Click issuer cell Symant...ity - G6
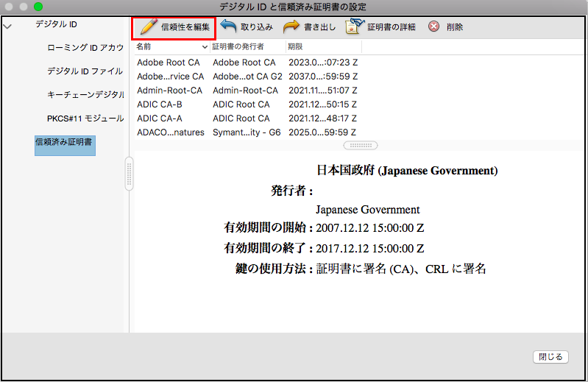This screenshot has height=382, width=588. 247,132
